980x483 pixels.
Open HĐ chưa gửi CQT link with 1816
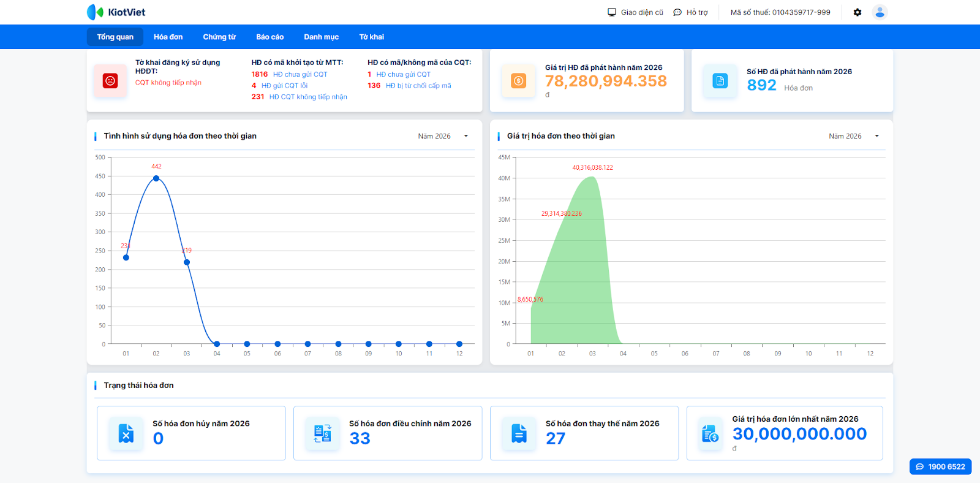(x=300, y=74)
